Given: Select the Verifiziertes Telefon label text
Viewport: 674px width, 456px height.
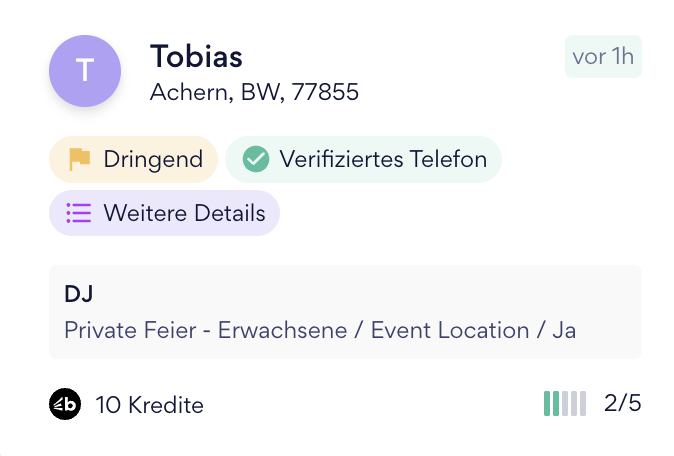Looking at the screenshot, I should [383, 159].
